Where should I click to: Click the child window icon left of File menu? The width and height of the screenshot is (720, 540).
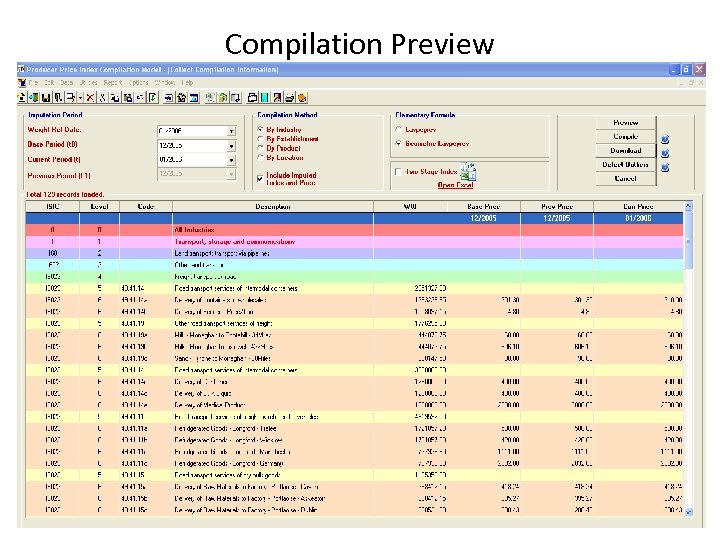[22, 83]
